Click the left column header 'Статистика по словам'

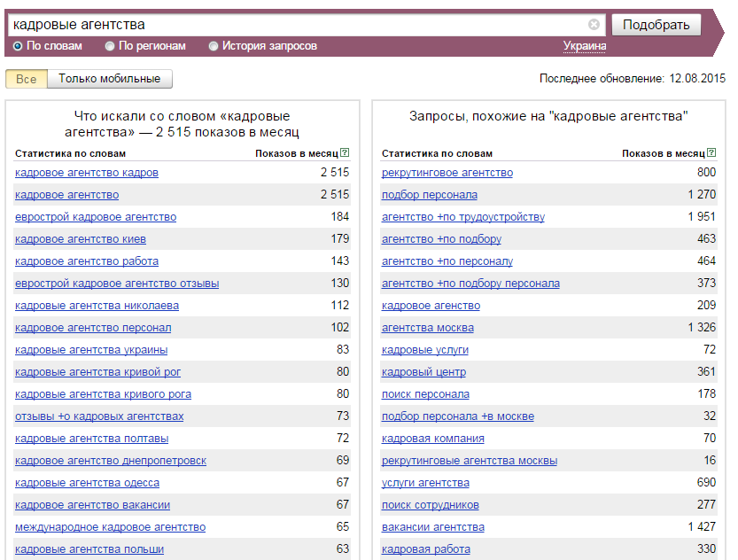[x=70, y=153]
